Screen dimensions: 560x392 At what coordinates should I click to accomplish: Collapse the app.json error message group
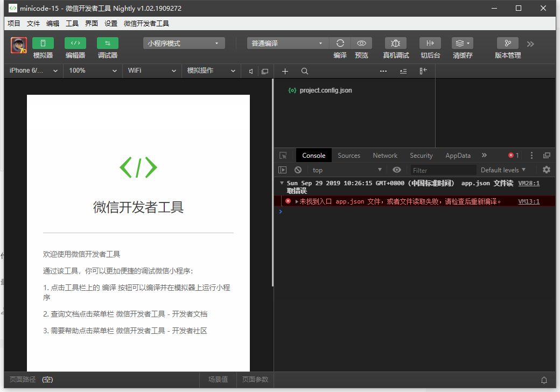pyautogui.click(x=282, y=183)
